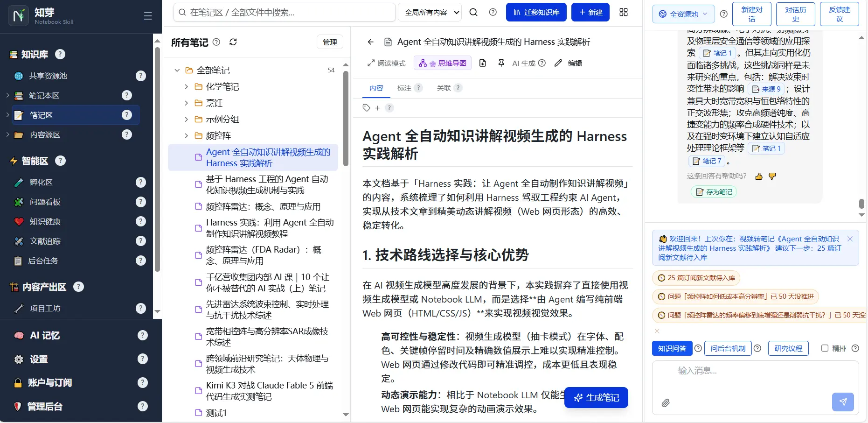Image resolution: width=868 pixels, height=423 pixels.
Task: Open 文献追踪 in the sidebar
Action: pos(45,241)
